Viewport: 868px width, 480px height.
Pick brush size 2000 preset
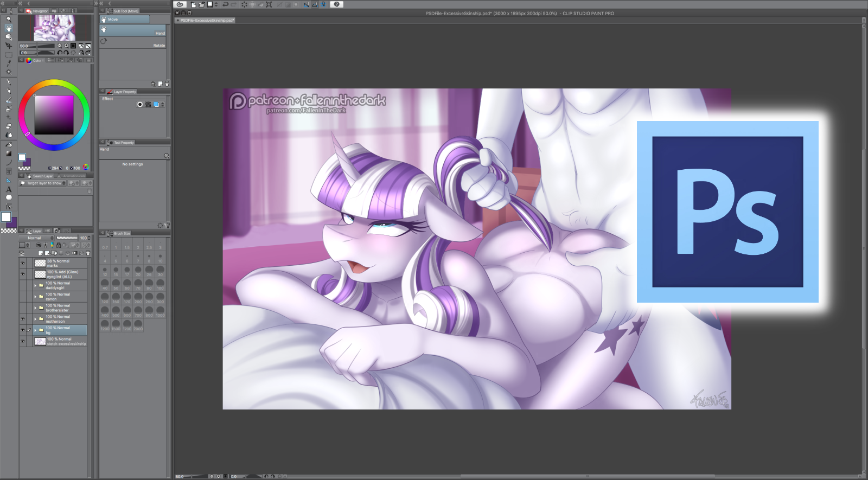pyautogui.click(x=138, y=324)
